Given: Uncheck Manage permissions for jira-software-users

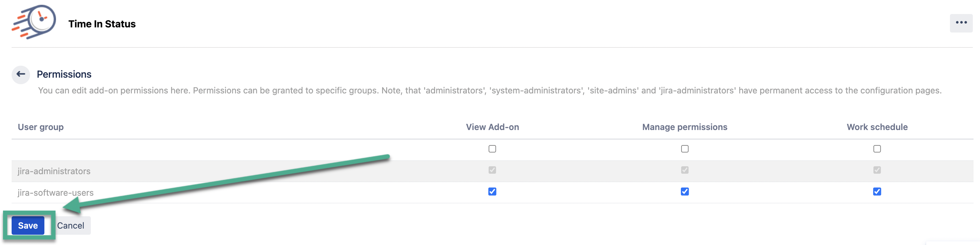Looking at the screenshot, I should pos(684,191).
